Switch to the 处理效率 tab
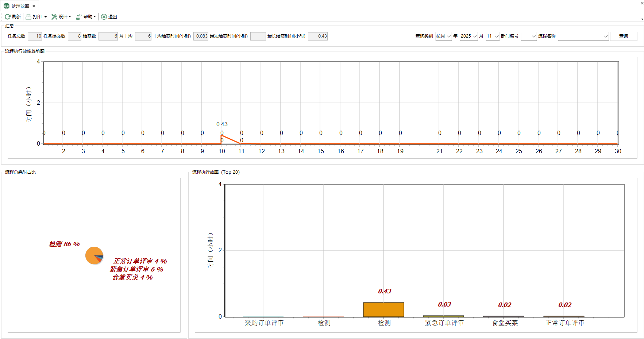The width and height of the screenshot is (644, 339). pyautogui.click(x=20, y=6)
